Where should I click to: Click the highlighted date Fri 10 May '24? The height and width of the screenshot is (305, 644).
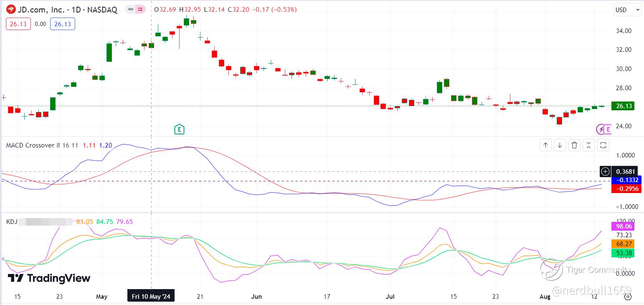[151, 296]
